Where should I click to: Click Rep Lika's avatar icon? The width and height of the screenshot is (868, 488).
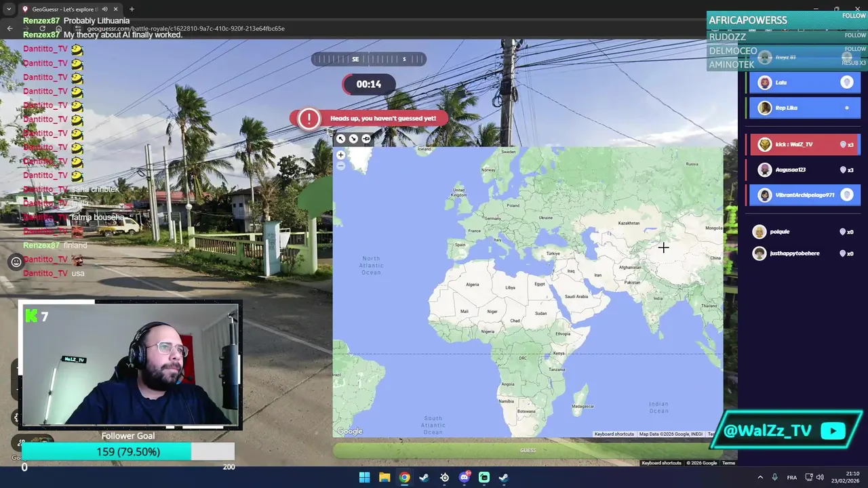[765, 108]
